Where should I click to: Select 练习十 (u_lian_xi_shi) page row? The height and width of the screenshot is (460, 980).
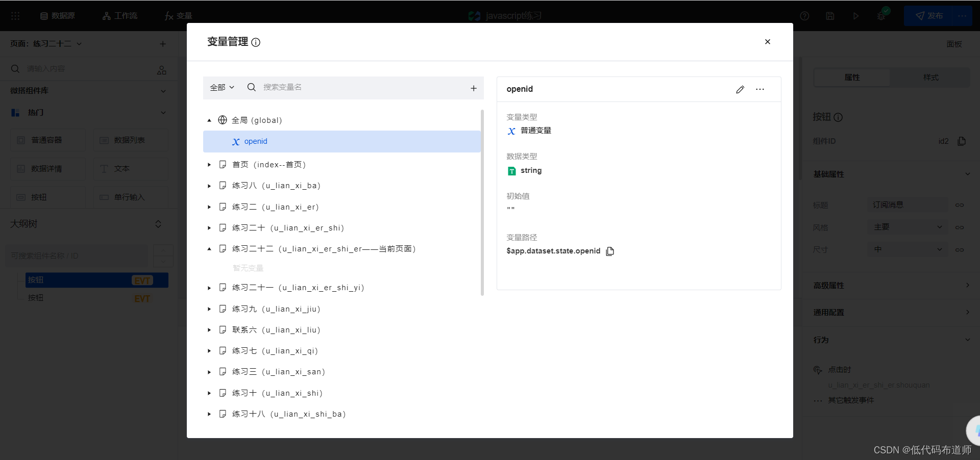[342, 393]
